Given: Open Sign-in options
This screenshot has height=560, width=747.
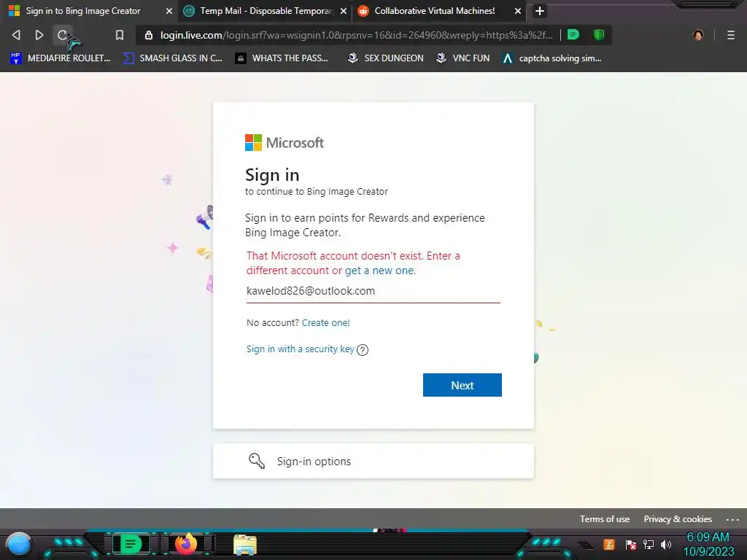Looking at the screenshot, I should (373, 461).
